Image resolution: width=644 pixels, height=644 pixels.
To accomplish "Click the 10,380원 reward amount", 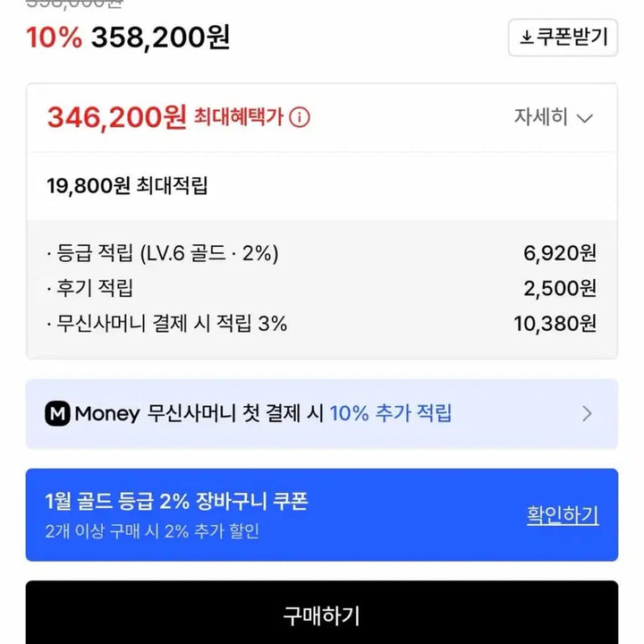I will tap(555, 324).
